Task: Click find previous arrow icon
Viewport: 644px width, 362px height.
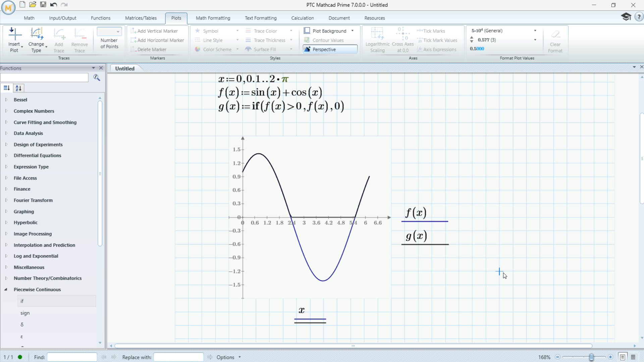Action: pos(104,357)
